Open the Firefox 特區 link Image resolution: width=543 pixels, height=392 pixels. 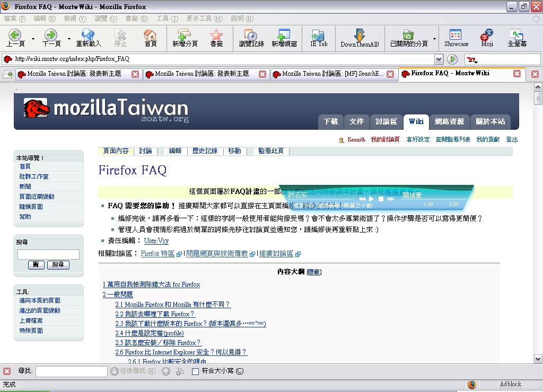click(157, 254)
